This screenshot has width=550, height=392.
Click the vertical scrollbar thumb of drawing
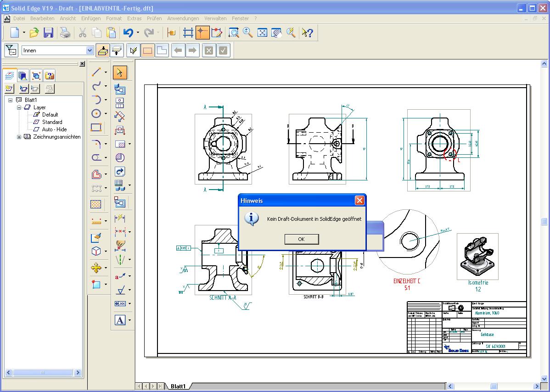[x=544, y=221]
